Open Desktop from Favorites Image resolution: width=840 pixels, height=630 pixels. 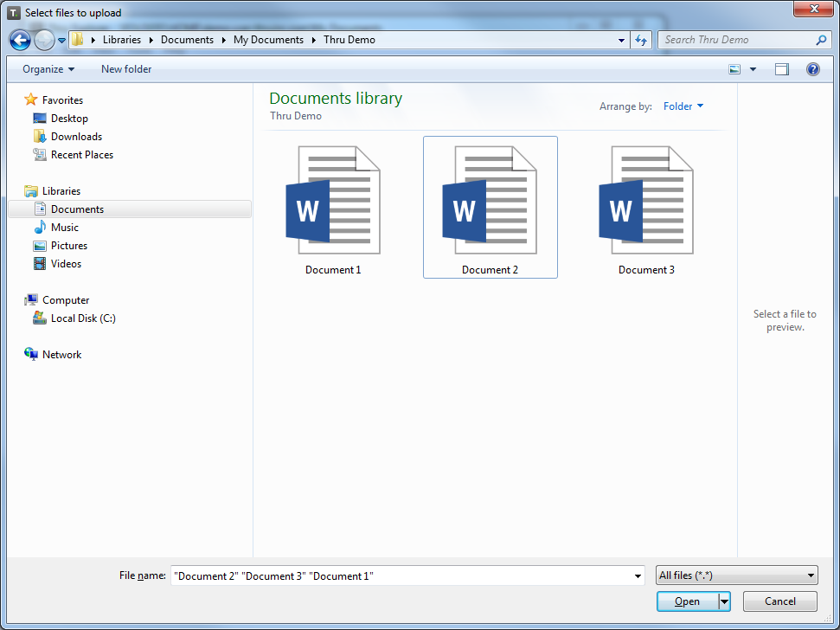[70, 119]
